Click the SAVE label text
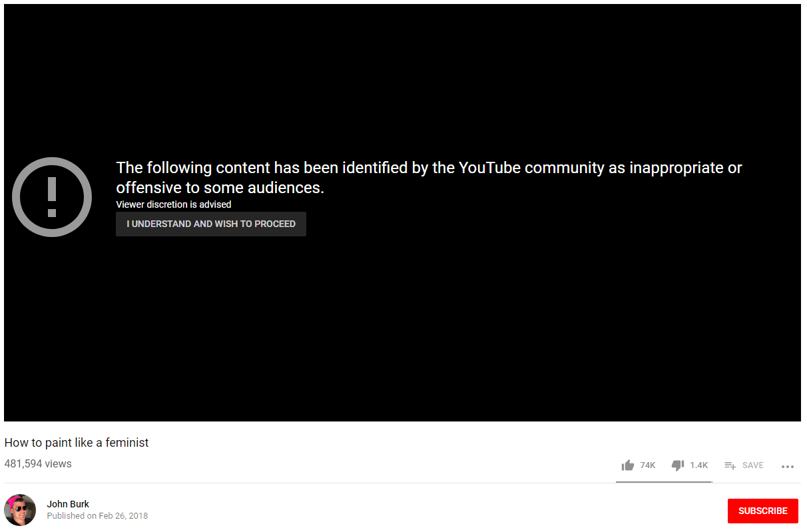This screenshot has width=807, height=532. pyautogui.click(x=753, y=465)
